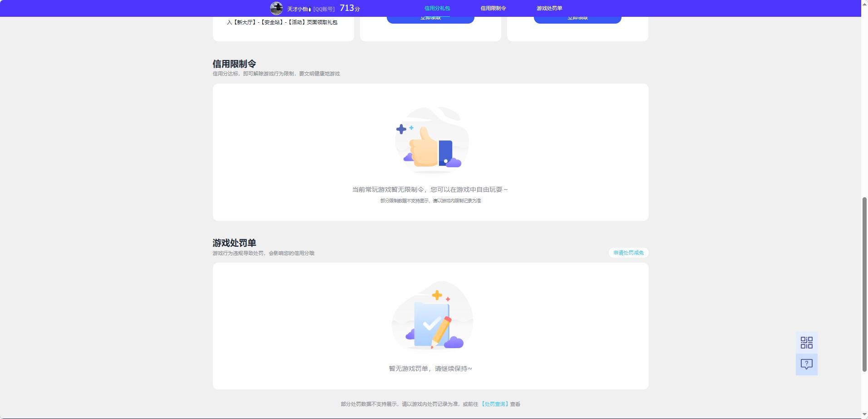Click the [QQ账号] account label

tap(324, 8)
